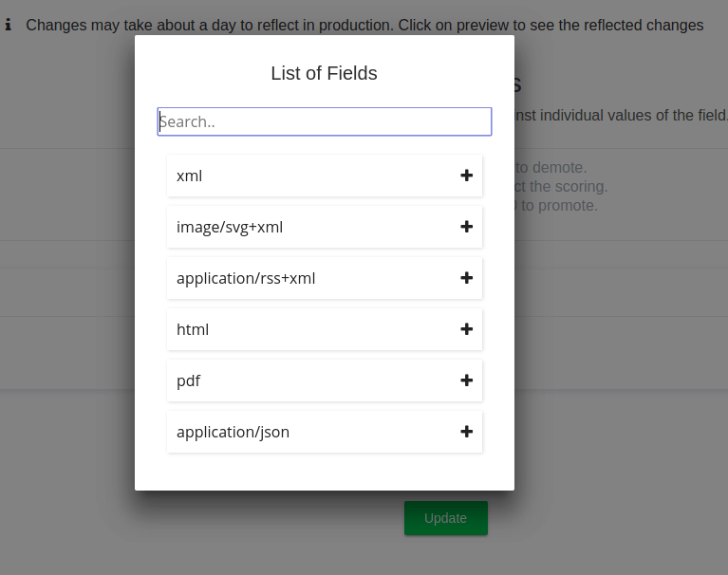The width and height of the screenshot is (728, 575).
Task: Click the plus icon beside xml
Action: (x=466, y=176)
